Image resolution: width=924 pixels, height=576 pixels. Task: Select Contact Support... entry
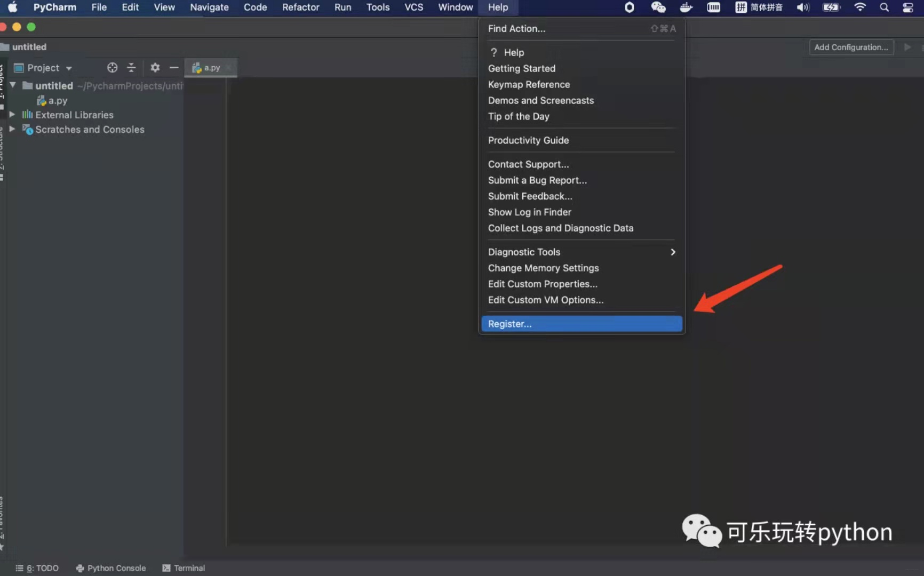(x=582, y=164)
